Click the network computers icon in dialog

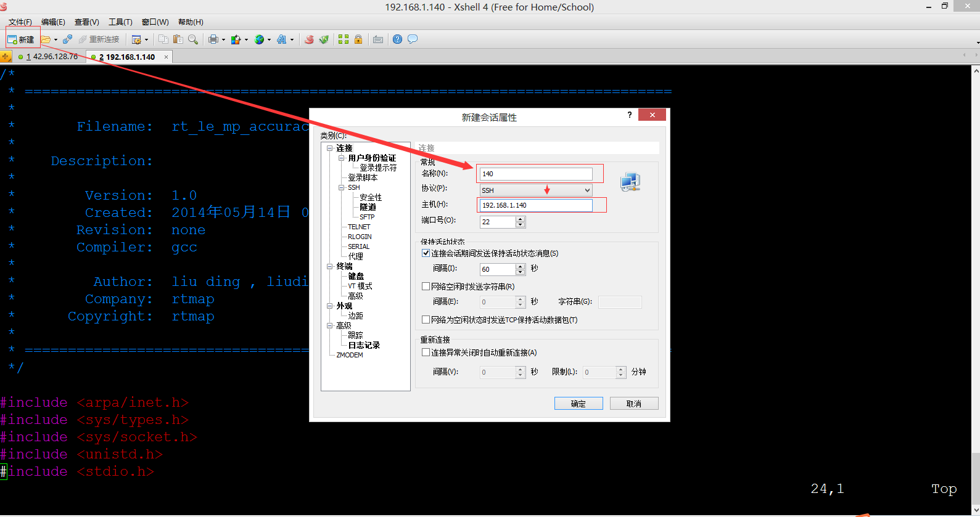pos(630,182)
